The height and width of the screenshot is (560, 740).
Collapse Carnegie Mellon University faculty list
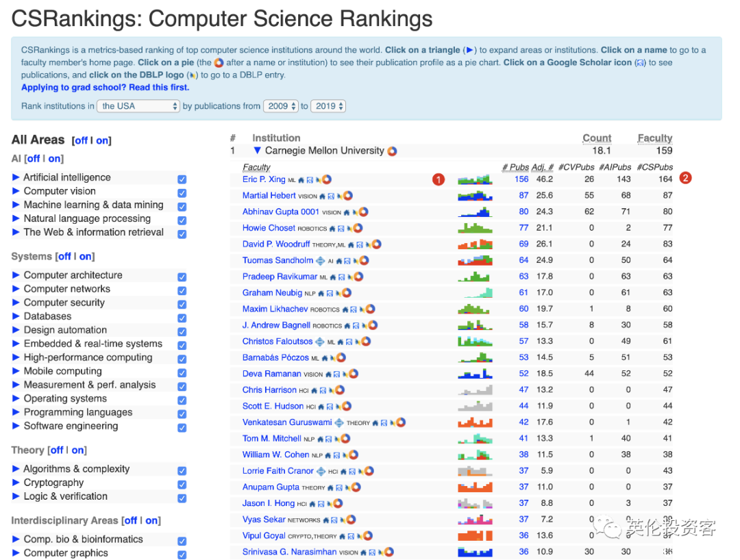click(257, 151)
